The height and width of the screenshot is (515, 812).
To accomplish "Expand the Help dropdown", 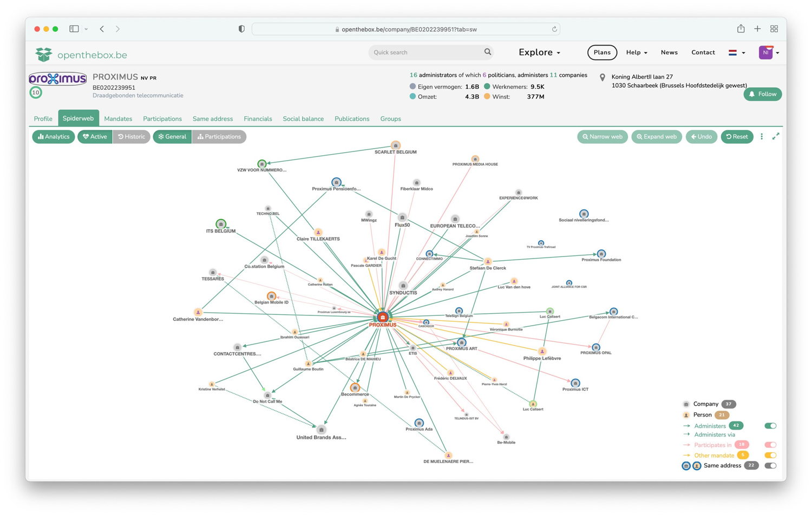I will pos(637,52).
